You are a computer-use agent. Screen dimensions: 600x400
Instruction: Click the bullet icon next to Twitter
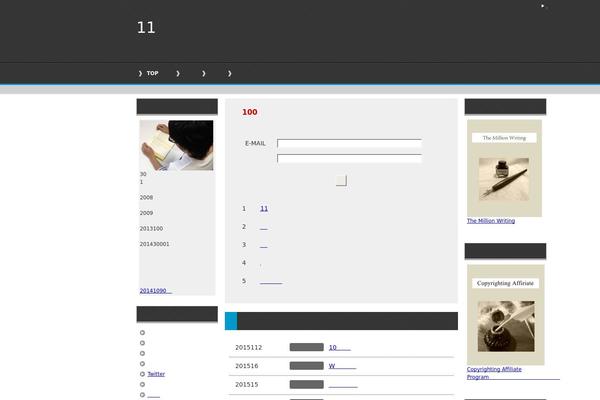142,374
